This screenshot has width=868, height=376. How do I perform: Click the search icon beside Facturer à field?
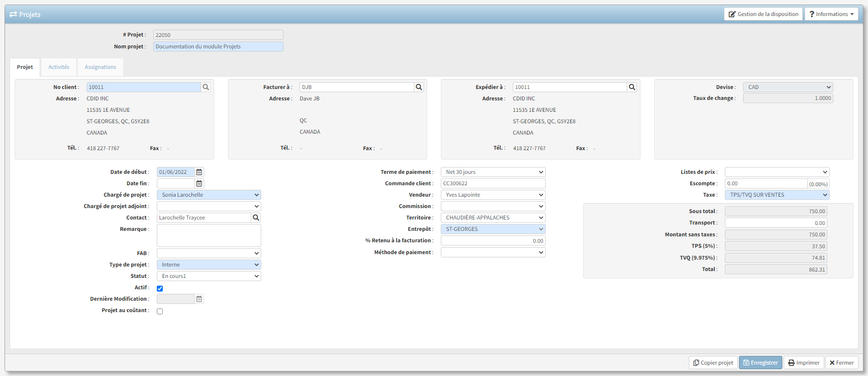click(x=419, y=87)
